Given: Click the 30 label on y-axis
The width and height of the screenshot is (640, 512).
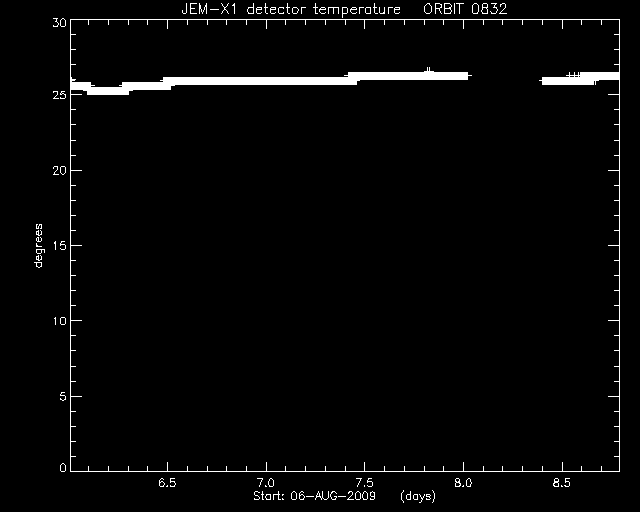Looking at the screenshot, I should [x=59, y=23].
